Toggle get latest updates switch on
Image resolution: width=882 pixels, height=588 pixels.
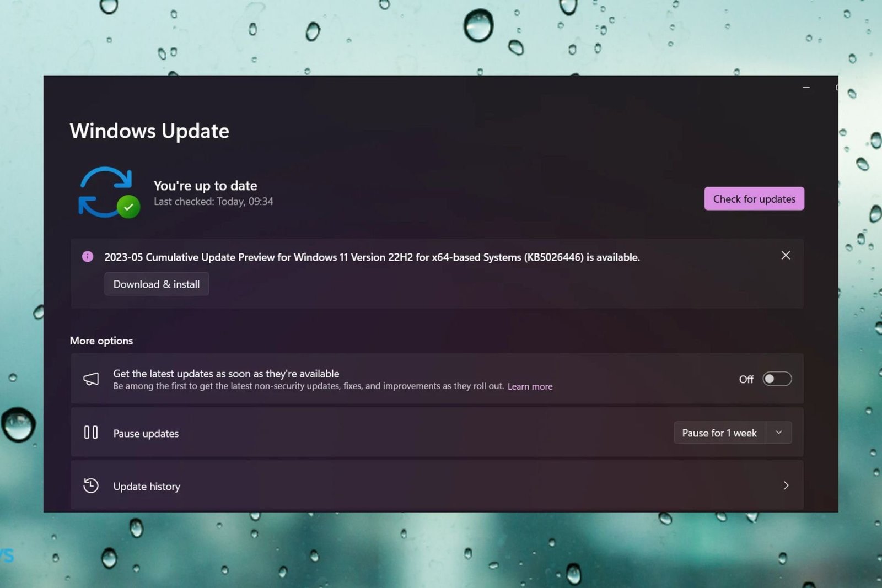(777, 379)
